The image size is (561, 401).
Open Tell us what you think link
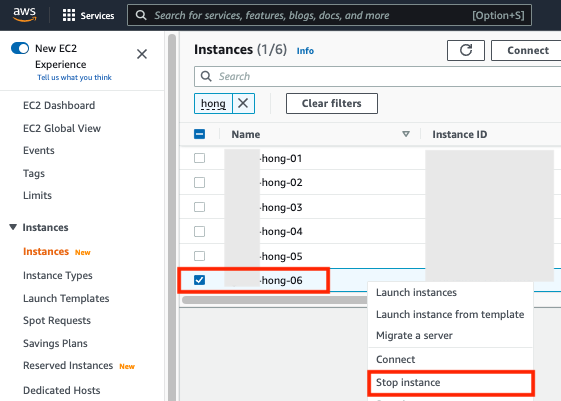point(74,77)
